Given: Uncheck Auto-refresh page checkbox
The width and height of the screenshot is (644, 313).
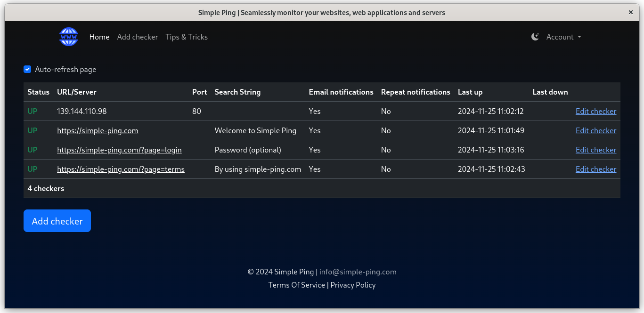Looking at the screenshot, I should click(x=27, y=69).
